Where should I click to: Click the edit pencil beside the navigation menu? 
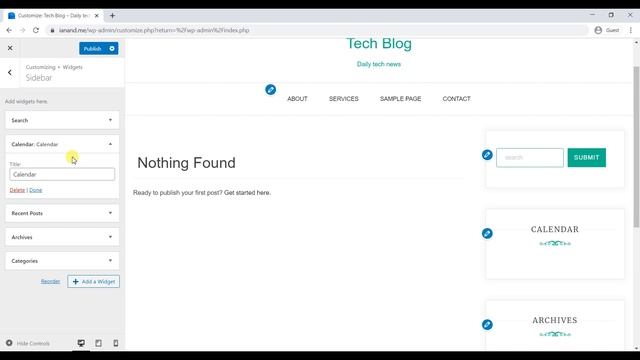(270, 89)
